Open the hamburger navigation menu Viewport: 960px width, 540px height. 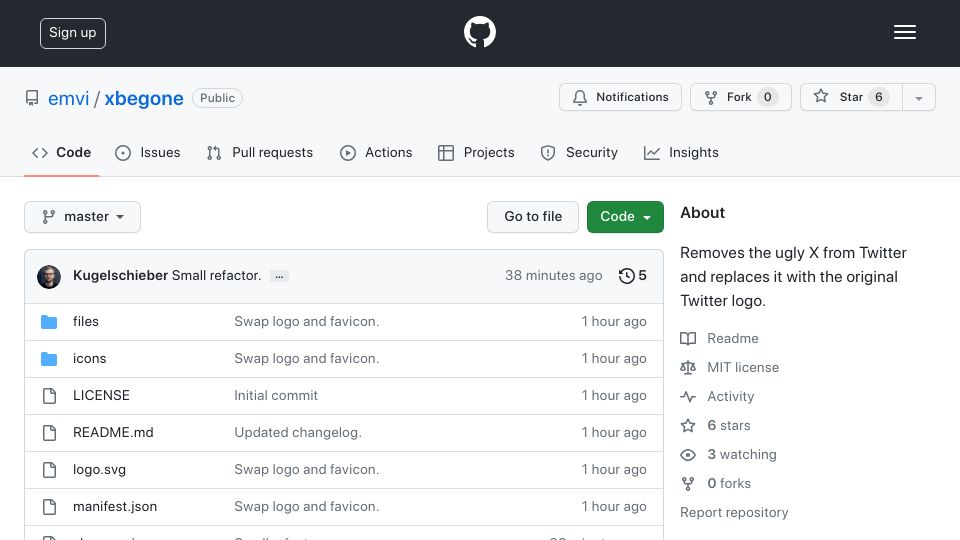[904, 32]
